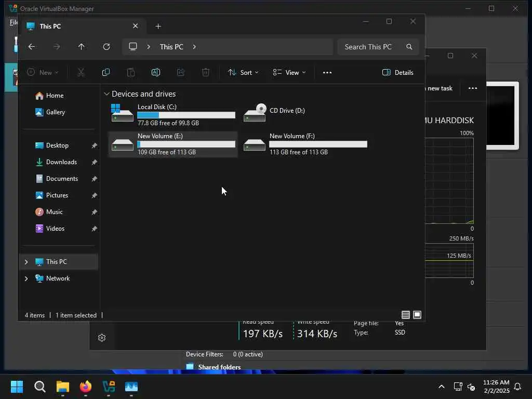Screen dimensions: 532x399
Task: Open the See more ellipsis menu
Action: [x=327, y=73]
